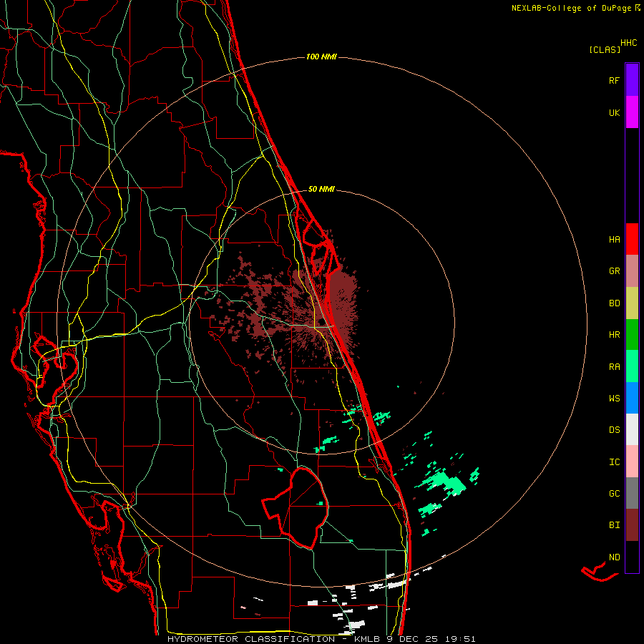Click the HA legend label

pos(615,239)
